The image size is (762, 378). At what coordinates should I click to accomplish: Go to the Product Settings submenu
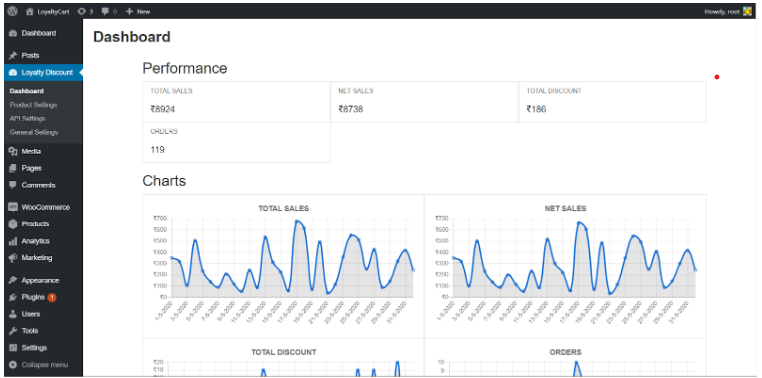point(34,105)
